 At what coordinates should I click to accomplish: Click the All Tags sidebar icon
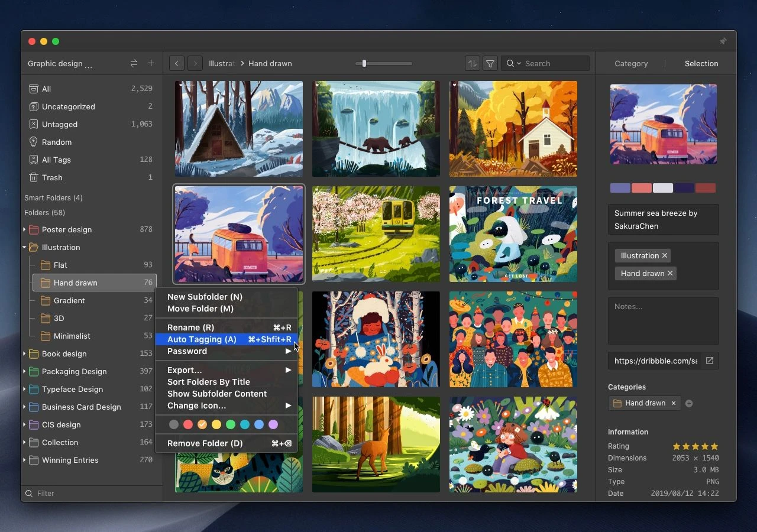point(33,160)
